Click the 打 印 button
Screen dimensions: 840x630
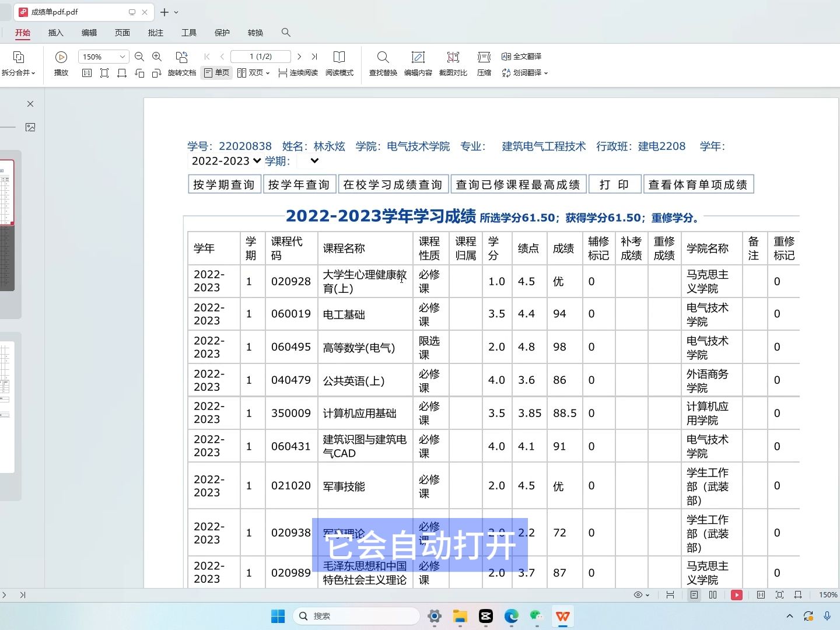coord(615,184)
